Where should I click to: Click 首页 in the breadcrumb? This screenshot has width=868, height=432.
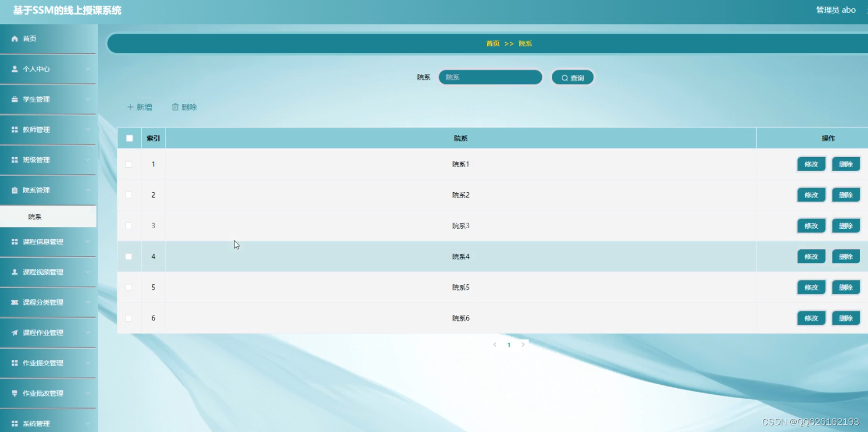coord(493,43)
